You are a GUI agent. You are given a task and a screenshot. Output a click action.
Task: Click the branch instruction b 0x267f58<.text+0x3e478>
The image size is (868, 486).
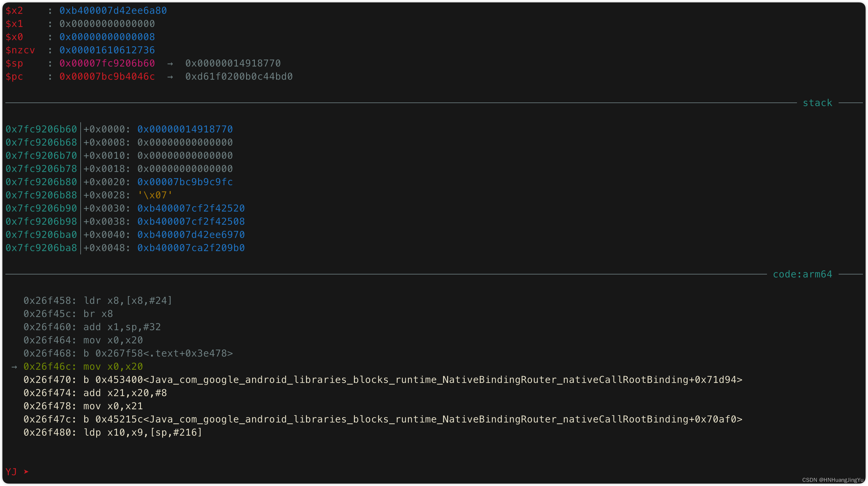[158, 353]
